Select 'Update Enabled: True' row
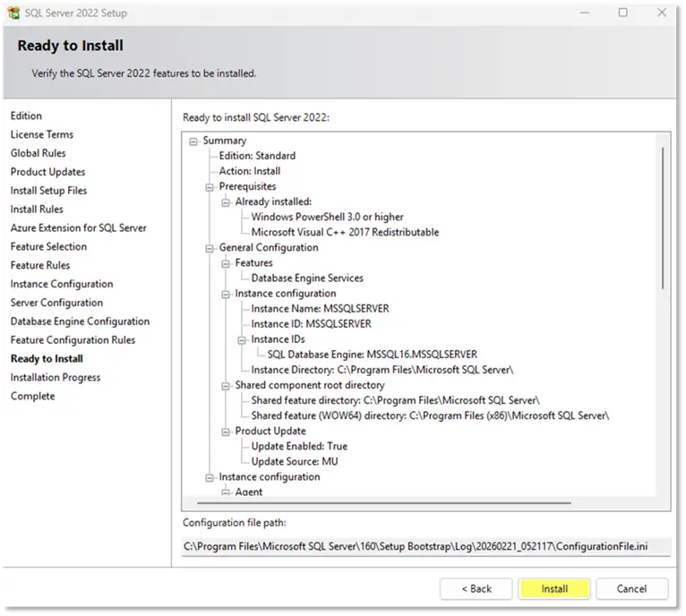Screen dimensions: 686x616 click(299, 446)
